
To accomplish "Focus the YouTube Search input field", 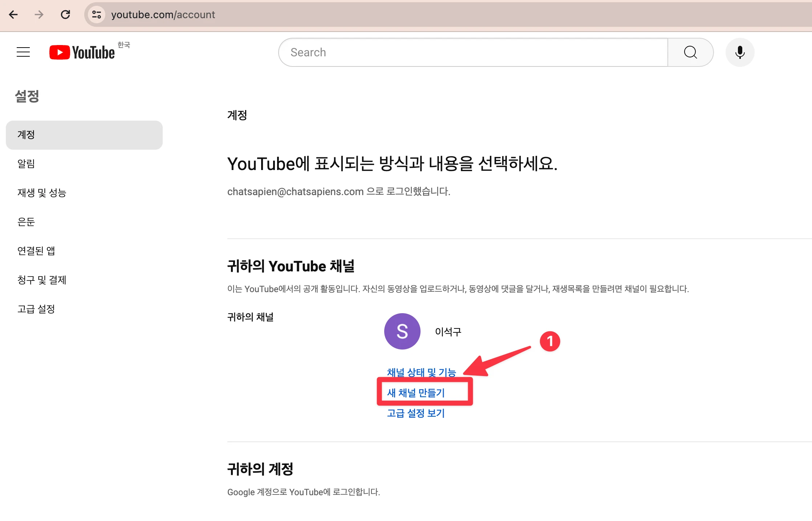I will (472, 52).
